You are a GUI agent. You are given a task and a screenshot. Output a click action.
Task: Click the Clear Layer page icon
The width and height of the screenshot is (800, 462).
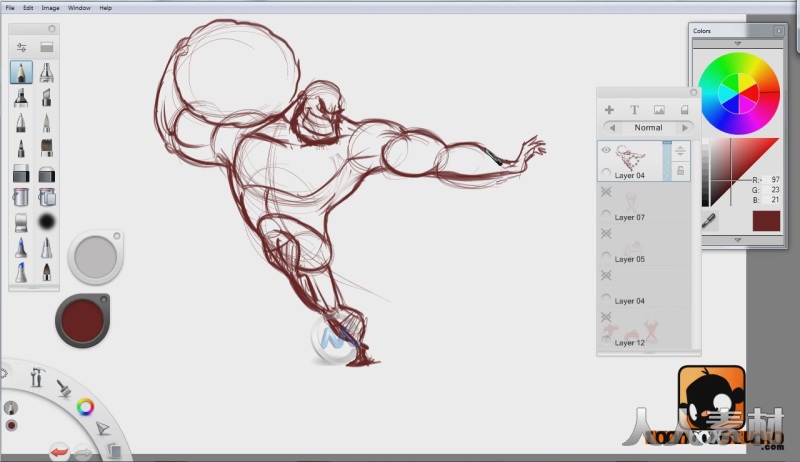[684, 110]
